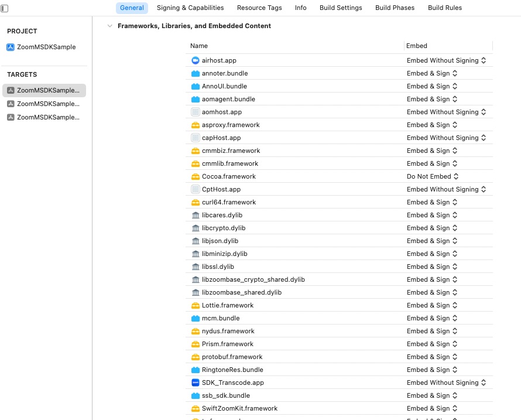Open embed dropdown for capHost.app
The height and width of the screenshot is (420, 521).
446,138
